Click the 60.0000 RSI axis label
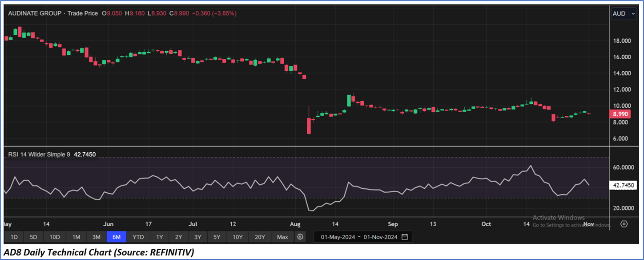 [x=624, y=167]
